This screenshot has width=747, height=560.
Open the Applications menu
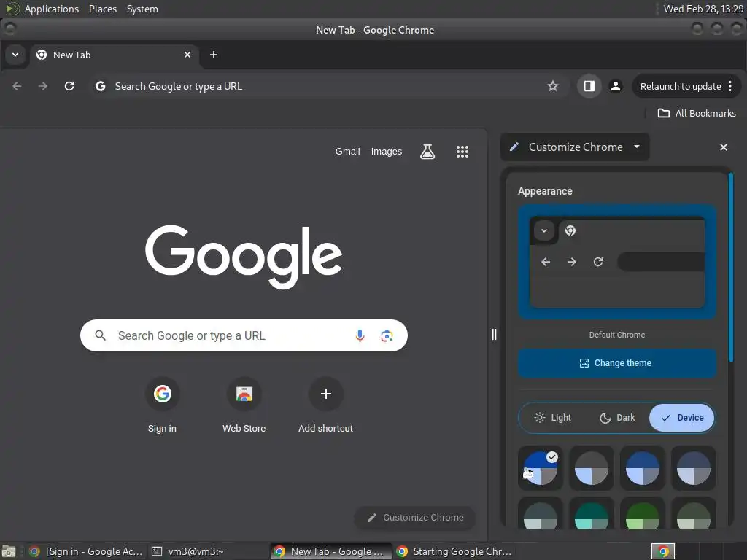click(52, 9)
